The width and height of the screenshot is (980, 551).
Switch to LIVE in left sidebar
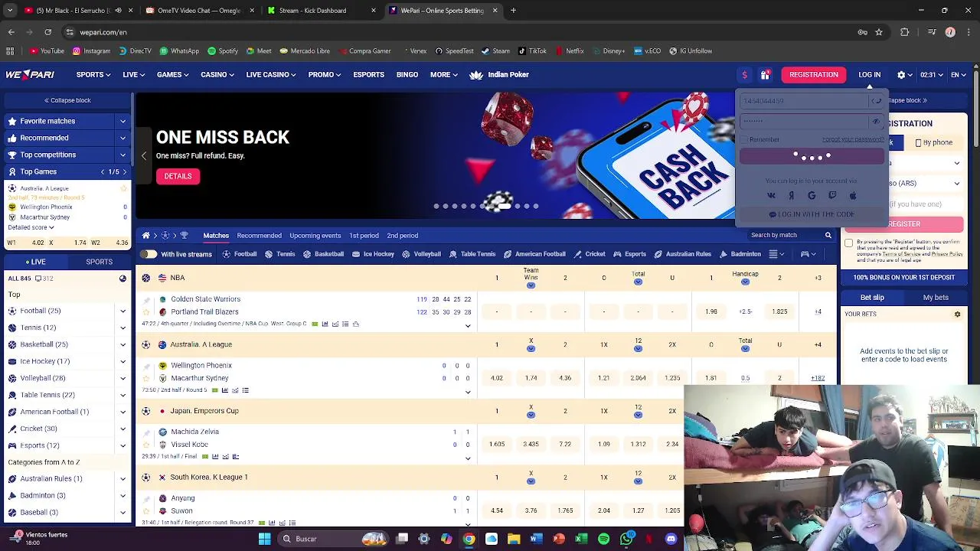click(x=36, y=262)
